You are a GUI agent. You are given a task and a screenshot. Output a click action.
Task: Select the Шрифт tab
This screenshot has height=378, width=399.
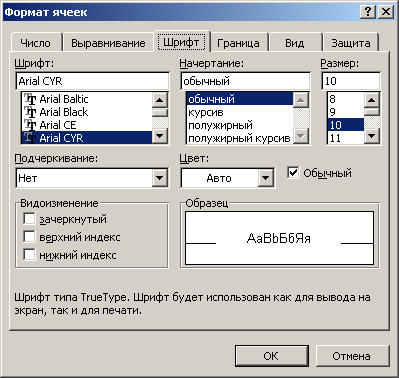point(181,42)
